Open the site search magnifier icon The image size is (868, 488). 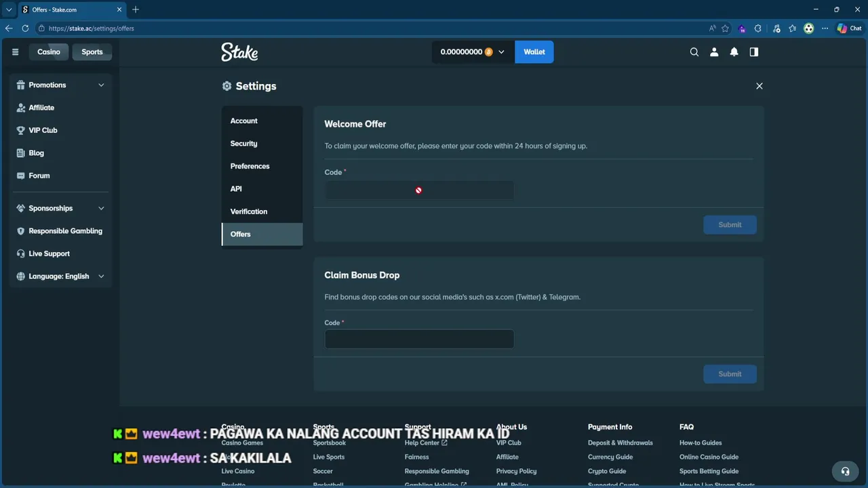point(694,52)
